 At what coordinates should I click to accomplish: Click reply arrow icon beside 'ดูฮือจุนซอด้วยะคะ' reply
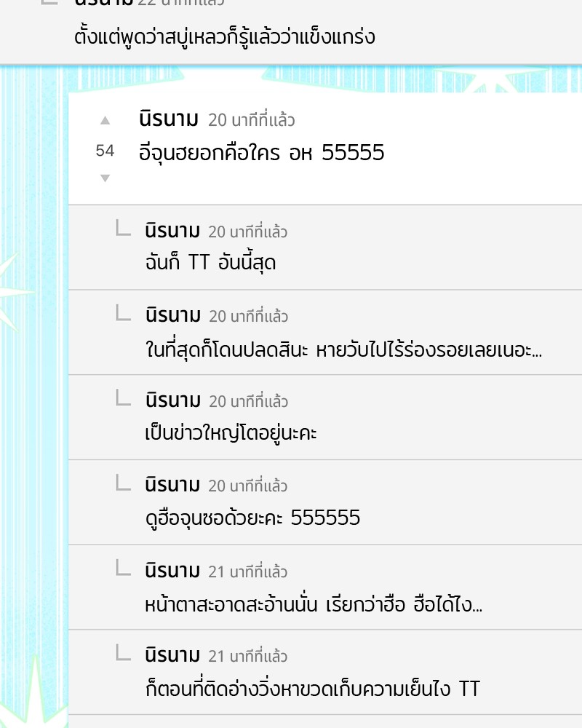(123, 483)
